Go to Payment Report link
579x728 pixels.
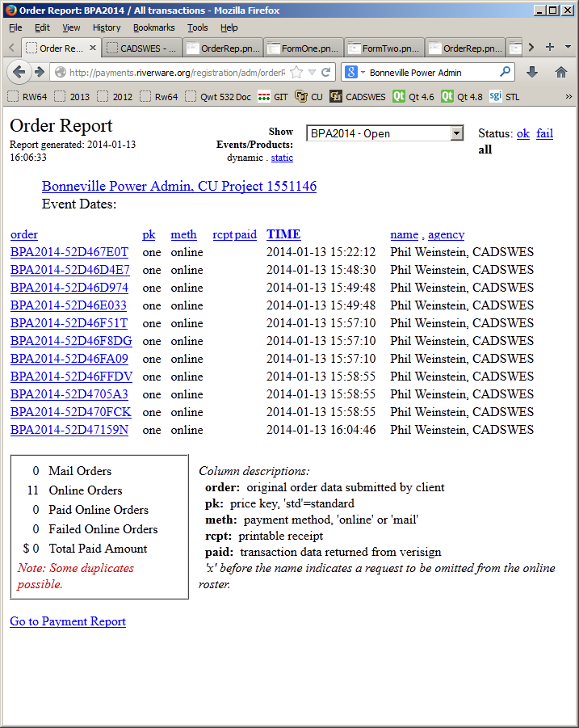(x=68, y=621)
